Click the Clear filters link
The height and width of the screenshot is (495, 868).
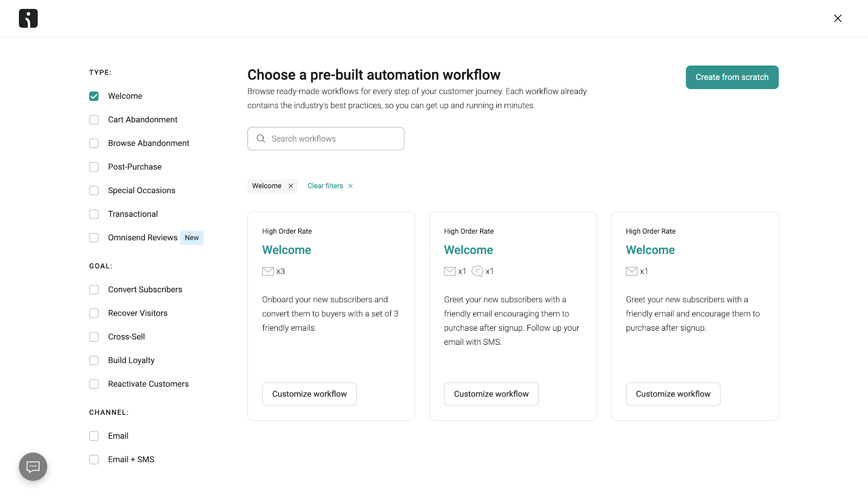324,185
